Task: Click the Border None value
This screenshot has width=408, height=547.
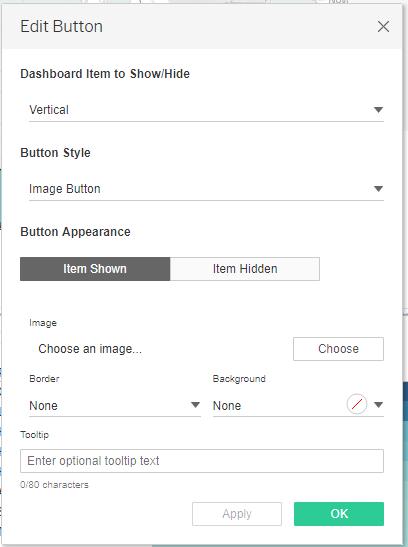Action: pyautogui.click(x=44, y=406)
